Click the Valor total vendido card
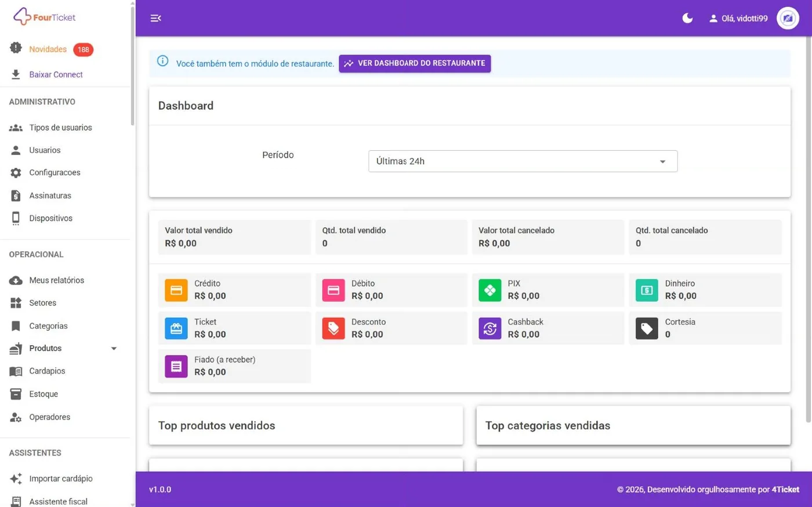 (234, 237)
